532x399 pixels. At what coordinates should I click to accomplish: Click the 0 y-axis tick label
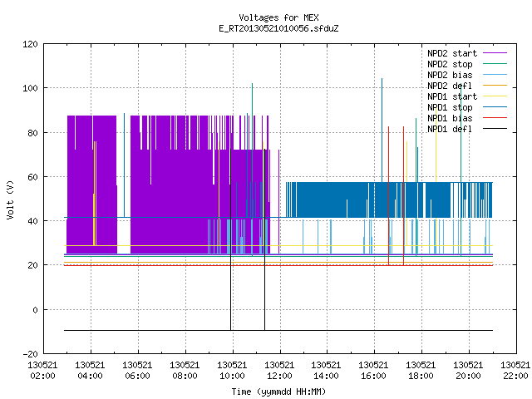[x=35, y=310]
